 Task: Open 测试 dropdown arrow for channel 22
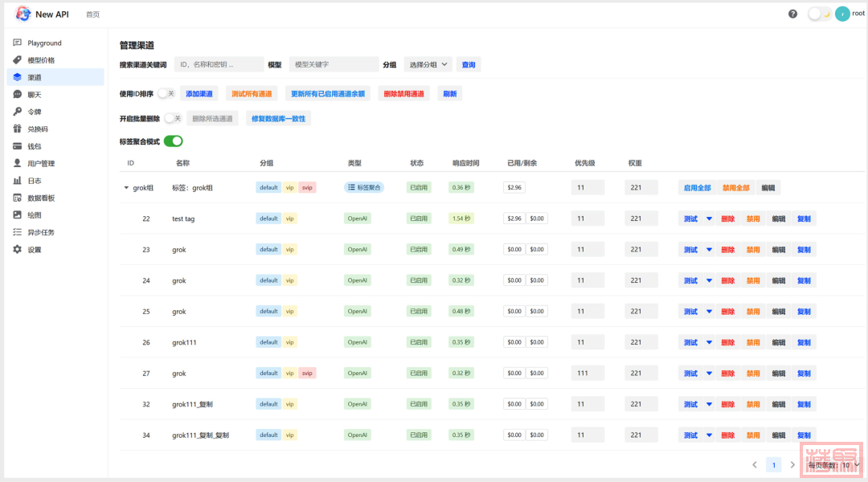pyautogui.click(x=709, y=219)
